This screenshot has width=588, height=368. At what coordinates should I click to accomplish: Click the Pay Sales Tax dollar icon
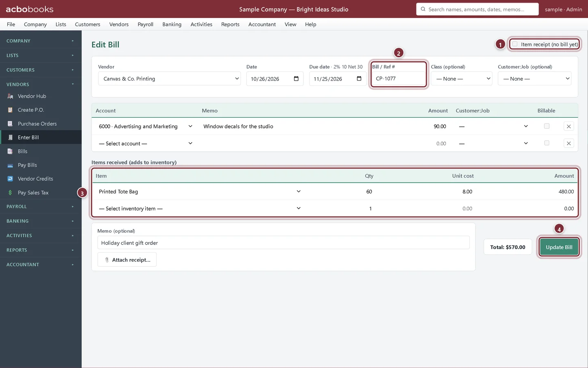[x=10, y=193]
